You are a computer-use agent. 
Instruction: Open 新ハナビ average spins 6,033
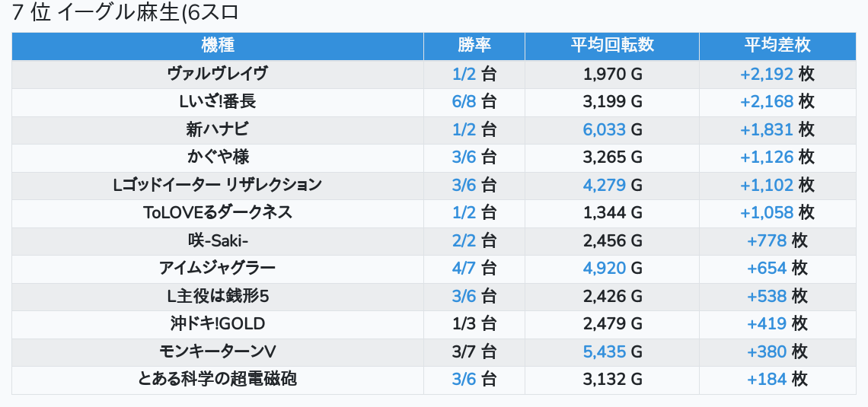(605, 129)
